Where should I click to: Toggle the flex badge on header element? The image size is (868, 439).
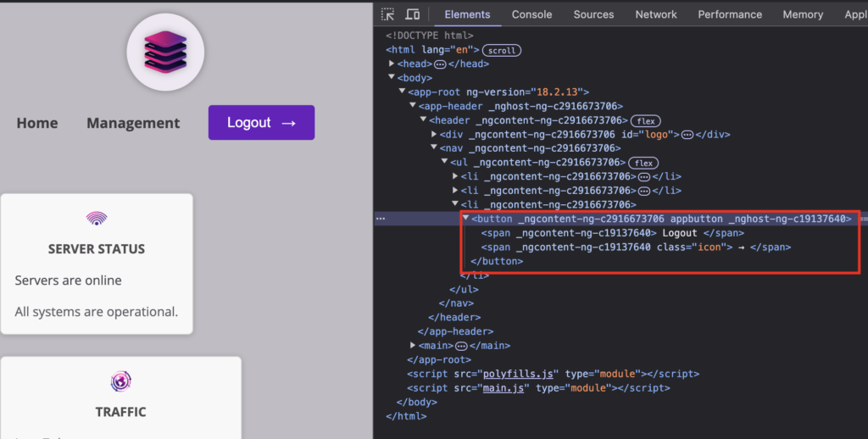point(646,120)
